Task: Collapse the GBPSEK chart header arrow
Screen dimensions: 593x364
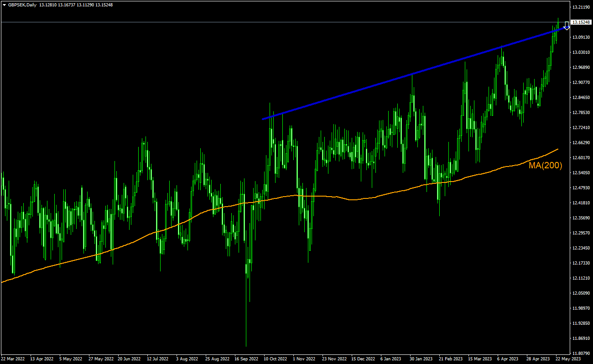Action: (x=5, y=5)
